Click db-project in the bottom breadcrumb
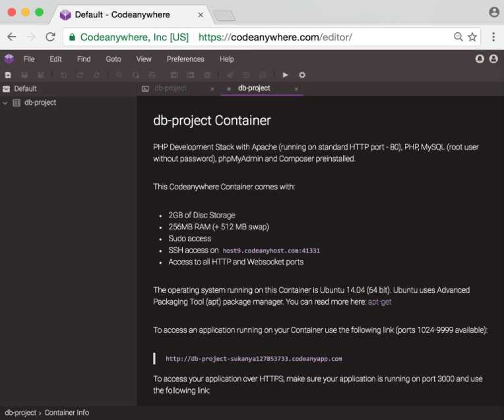This screenshot has height=420, width=504. [x=20, y=413]
